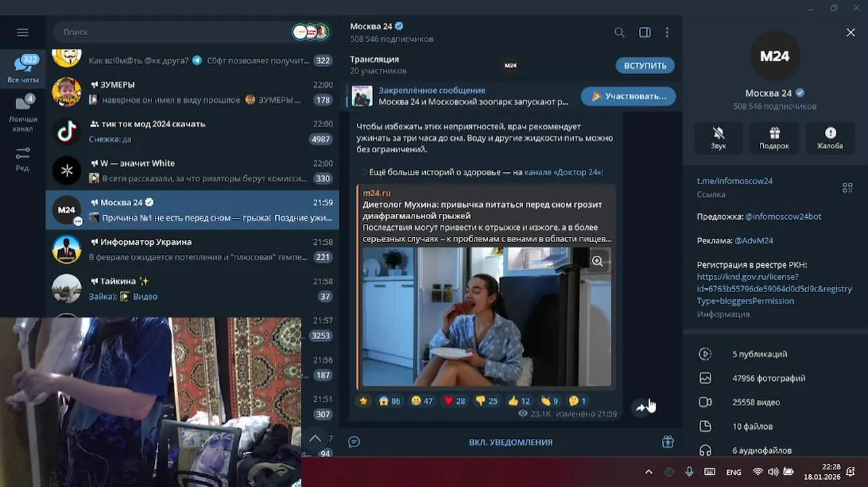Click the heart reaction with 28
The width and height of the screenshot is (868, 487).
[x=454, y=400]
